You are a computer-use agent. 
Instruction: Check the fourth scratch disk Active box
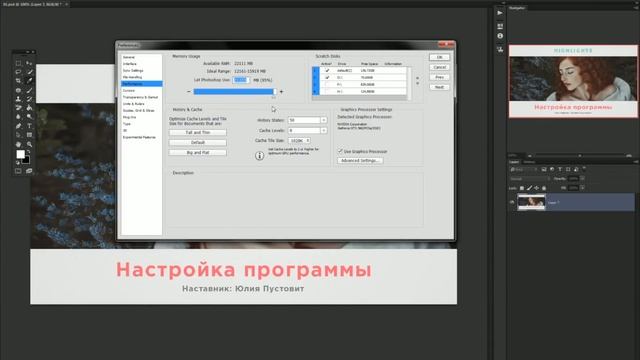pos(327,91)
